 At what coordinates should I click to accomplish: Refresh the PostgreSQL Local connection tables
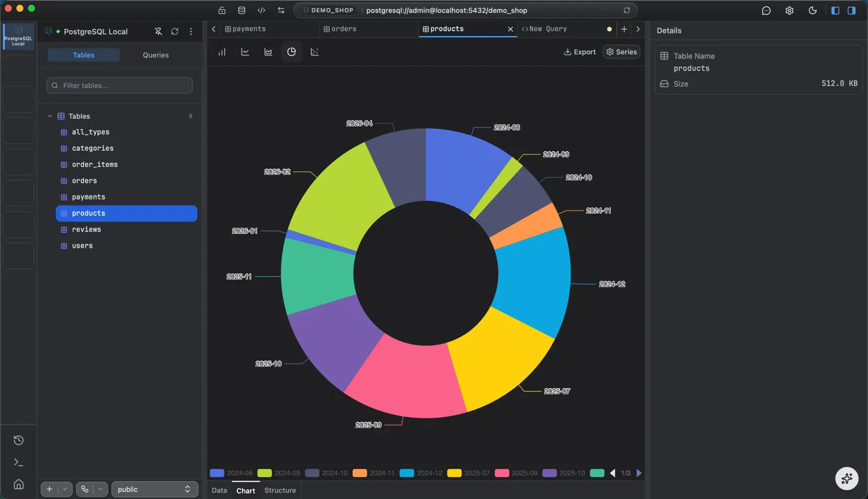[x=175, y=31]
